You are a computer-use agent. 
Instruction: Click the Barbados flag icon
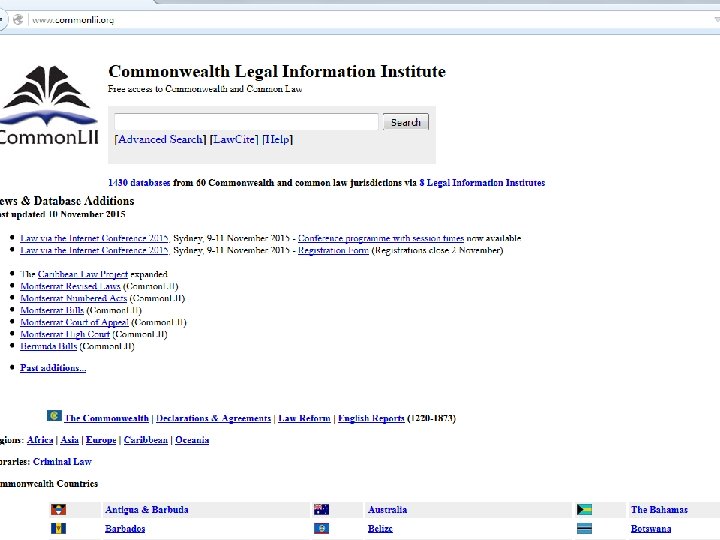(x=58, y=529)
